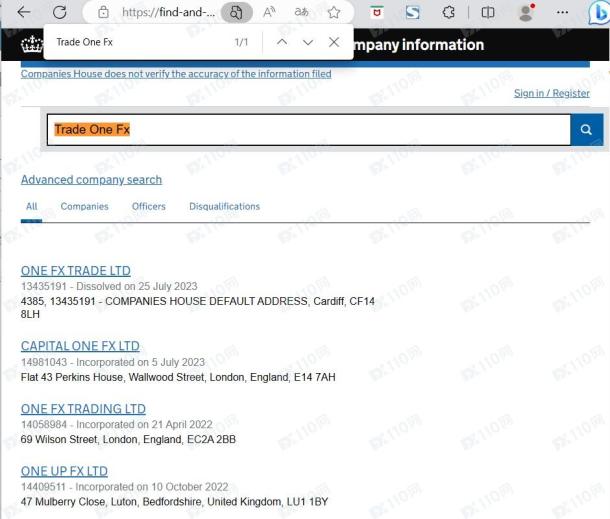Switch to the Officers tab
Screen dimensions: 610x519
tap(149, 207)
